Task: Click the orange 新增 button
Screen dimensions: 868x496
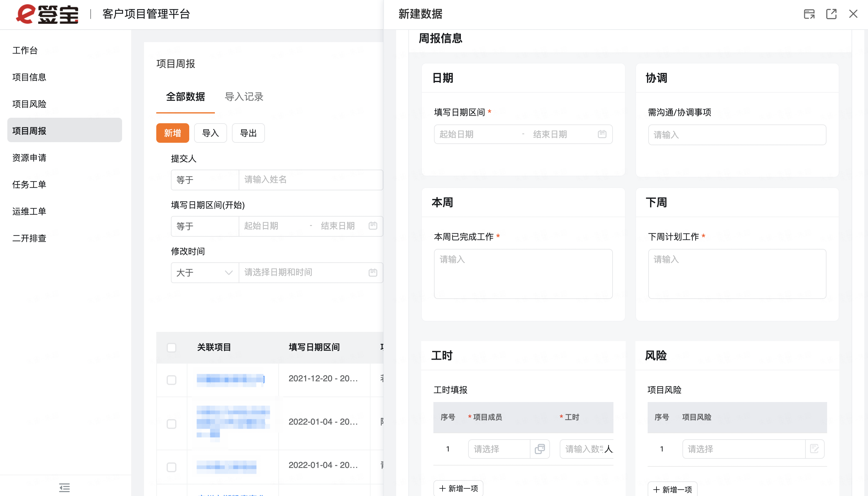Action: tap(173, 133)
